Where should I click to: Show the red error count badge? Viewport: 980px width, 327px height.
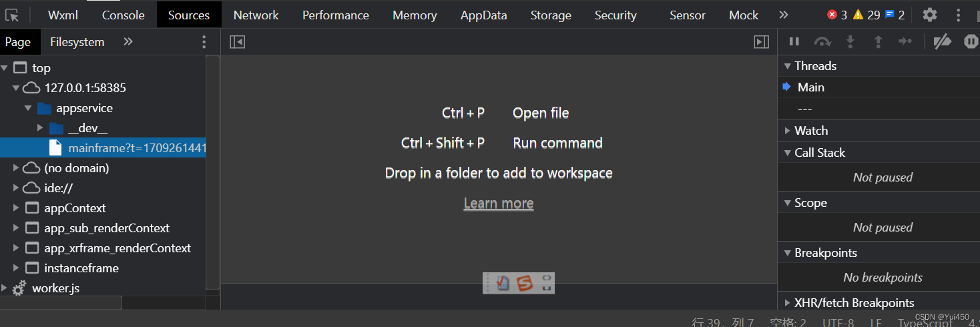point(837,15)
